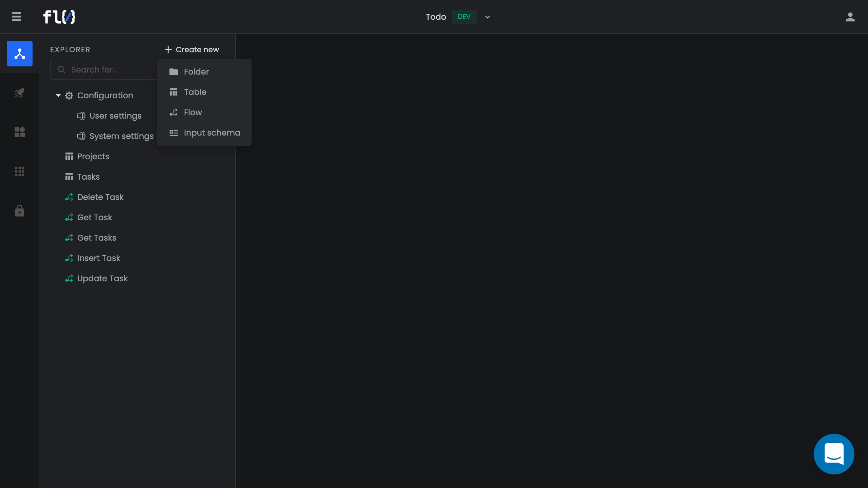Open the lock security sidebar icon

[20, 211]
